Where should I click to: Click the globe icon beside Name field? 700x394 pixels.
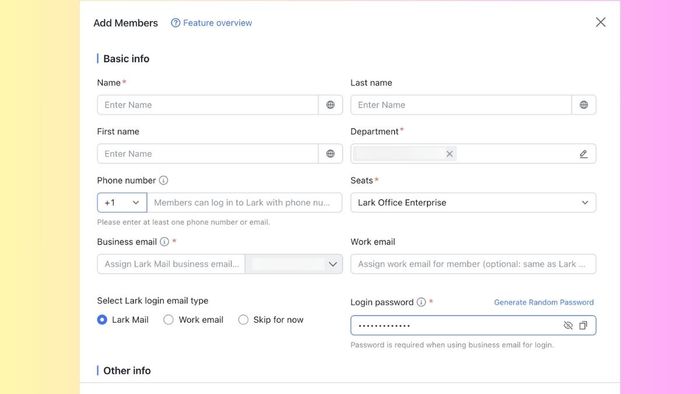[330, 105]
